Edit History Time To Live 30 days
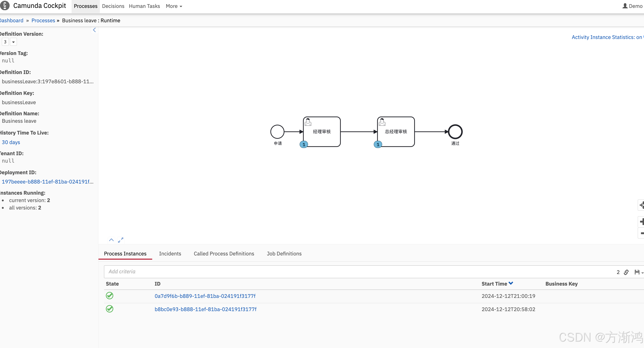The width and height of the screenshot is (644, 348). pos(11,142)
